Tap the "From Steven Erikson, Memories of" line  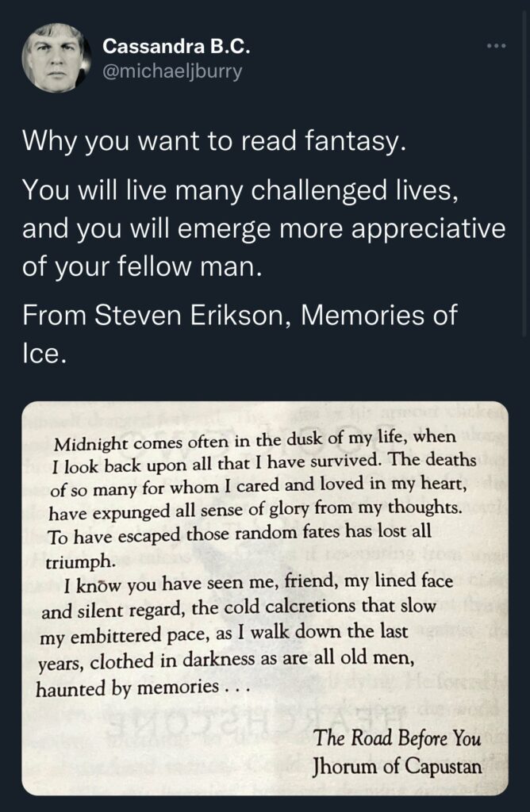coord(240,316)
